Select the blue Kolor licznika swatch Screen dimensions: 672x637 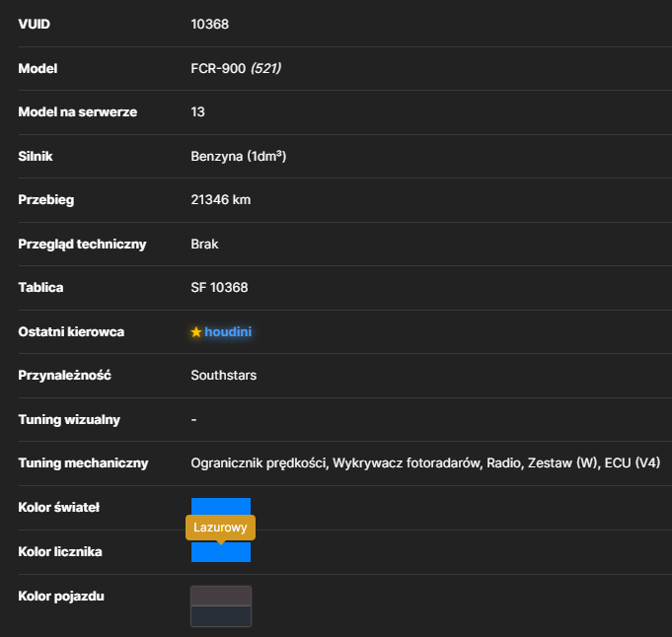pyautogui.click(x=221, y=552)
